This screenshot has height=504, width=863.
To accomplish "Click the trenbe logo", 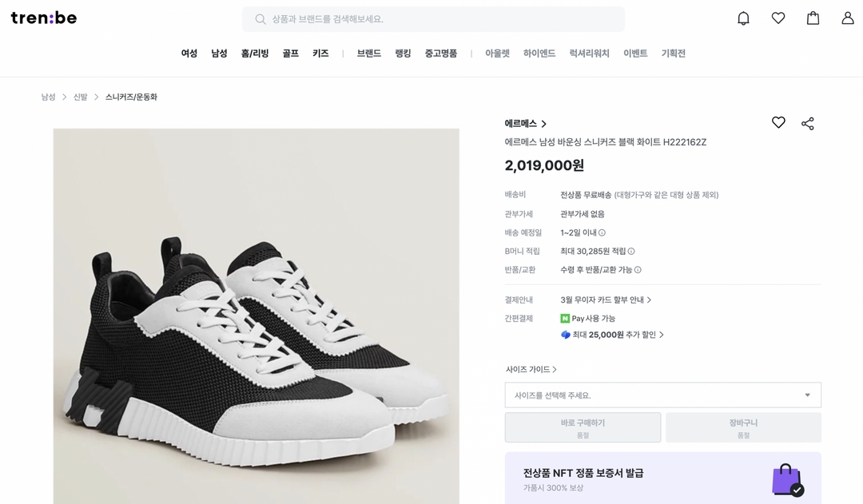I will 44,18.
